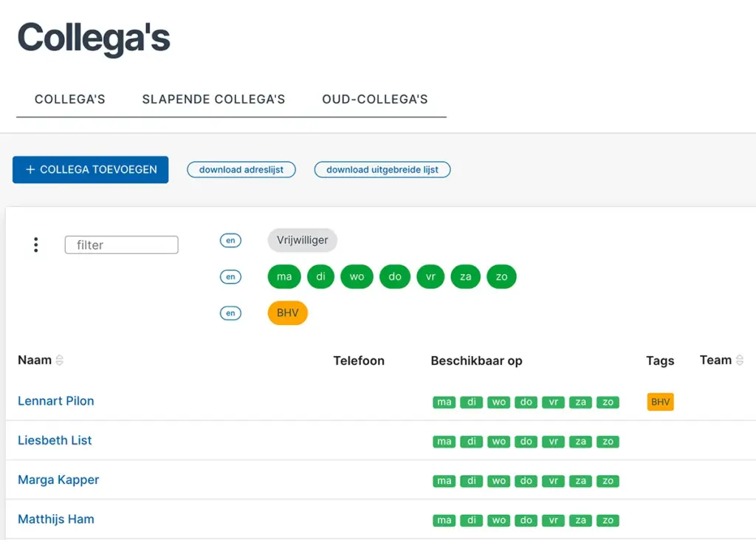This screenshot has height=540, width=756.
Task: Toggle the 'en' operator beside weekday filters
Action: (230, 277)
